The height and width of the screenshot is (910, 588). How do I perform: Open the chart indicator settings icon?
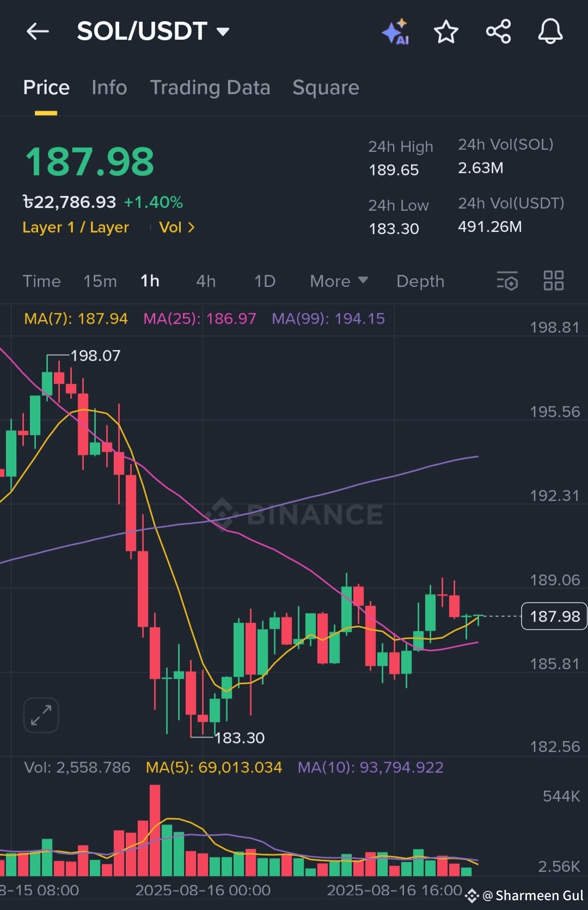pyautogui.click(x=507, y=281)
